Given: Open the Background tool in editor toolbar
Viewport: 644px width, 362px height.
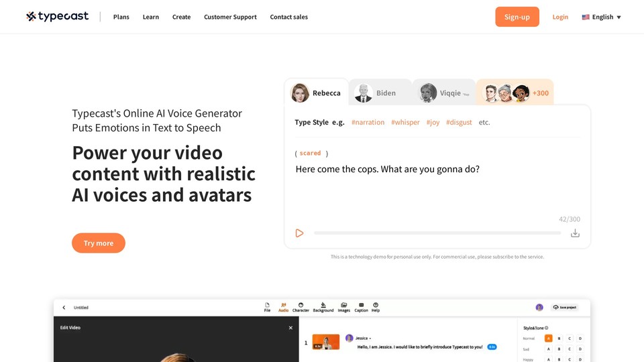Looking at the screenshot, I should click(x=323, y=308).
